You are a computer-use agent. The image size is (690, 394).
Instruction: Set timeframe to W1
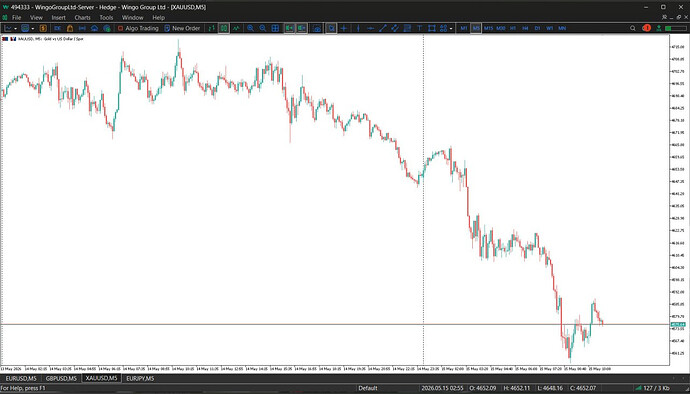550,28
